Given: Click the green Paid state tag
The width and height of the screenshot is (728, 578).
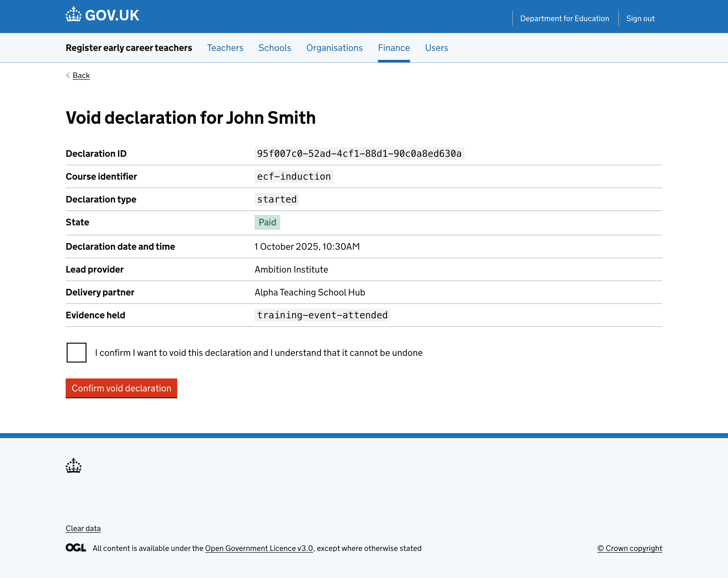Looking at the screenshot, I should tap(268, 222).
